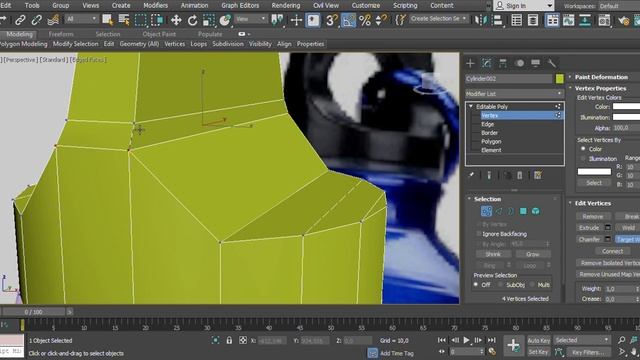The height and width of the screenshot is (360, 640).
Task: Open the Scripting menu
Action: pyautogui.click(x=405, y=5)
